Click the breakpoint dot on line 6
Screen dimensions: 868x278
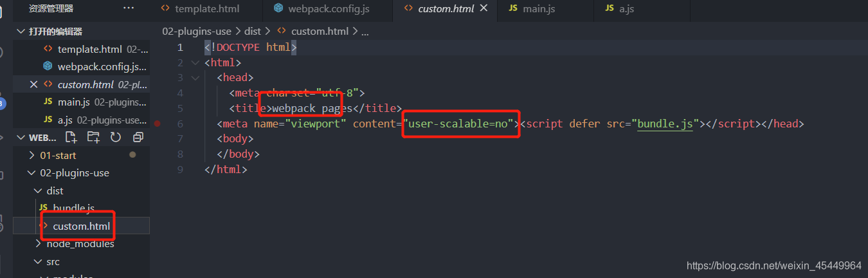158,124
